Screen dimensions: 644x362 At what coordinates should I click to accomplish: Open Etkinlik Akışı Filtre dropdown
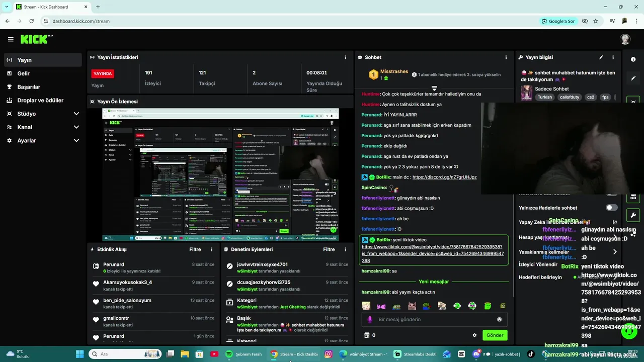(195, 249)
